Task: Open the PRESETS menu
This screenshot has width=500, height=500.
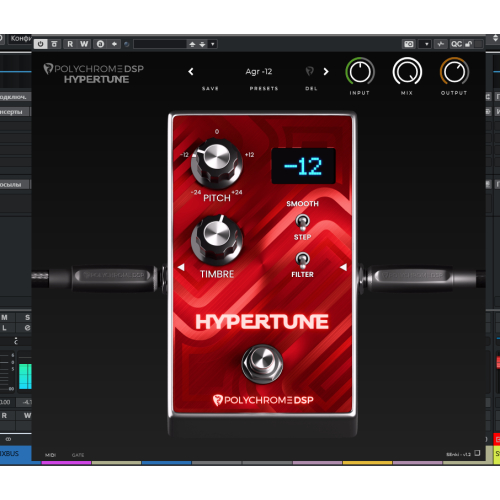Action: tap(264, 89)
